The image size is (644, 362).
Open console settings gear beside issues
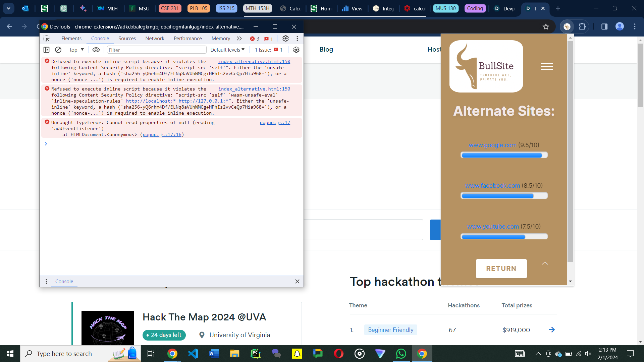(x=296, y=50)
